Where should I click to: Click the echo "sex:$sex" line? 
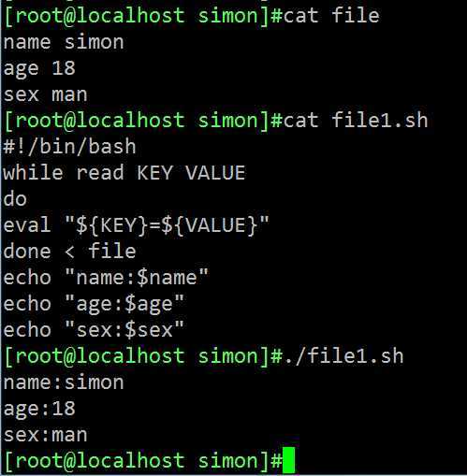[94, 330]
